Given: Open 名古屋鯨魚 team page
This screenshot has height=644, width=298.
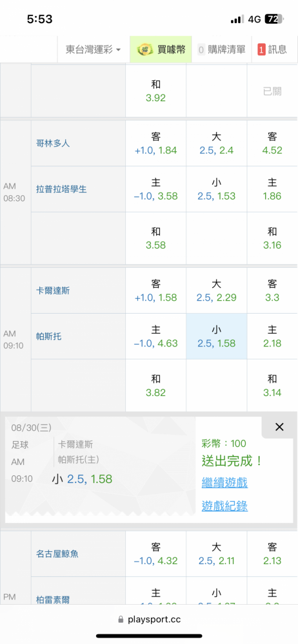Looking at the screenshot, I should point(57,554).
